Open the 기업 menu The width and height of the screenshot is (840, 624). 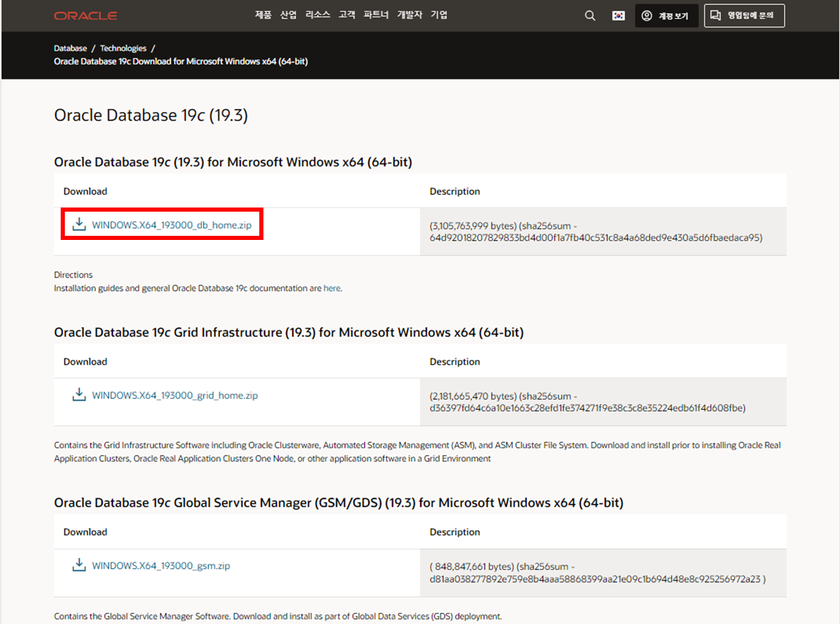tap(439, 14)
